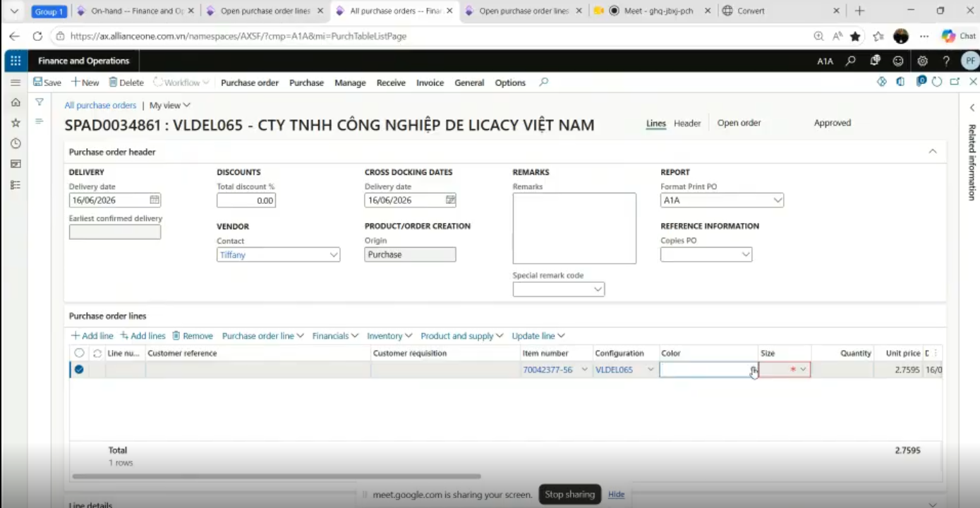The image size is (980, 508).
Task: Toggle the selected line row checkmark
Action: (79, 369)
